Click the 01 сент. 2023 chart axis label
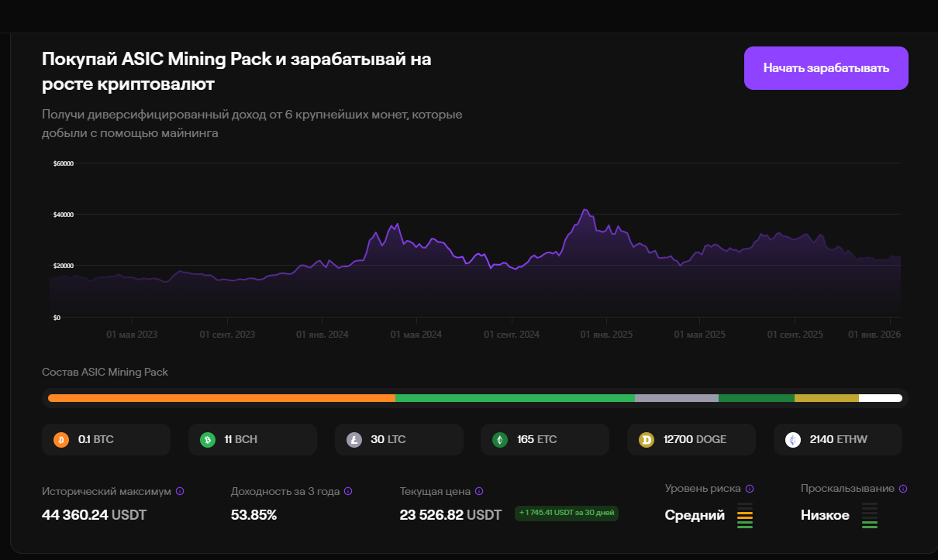The height and width of the screenshot is (560, 938). click(227, 335)
